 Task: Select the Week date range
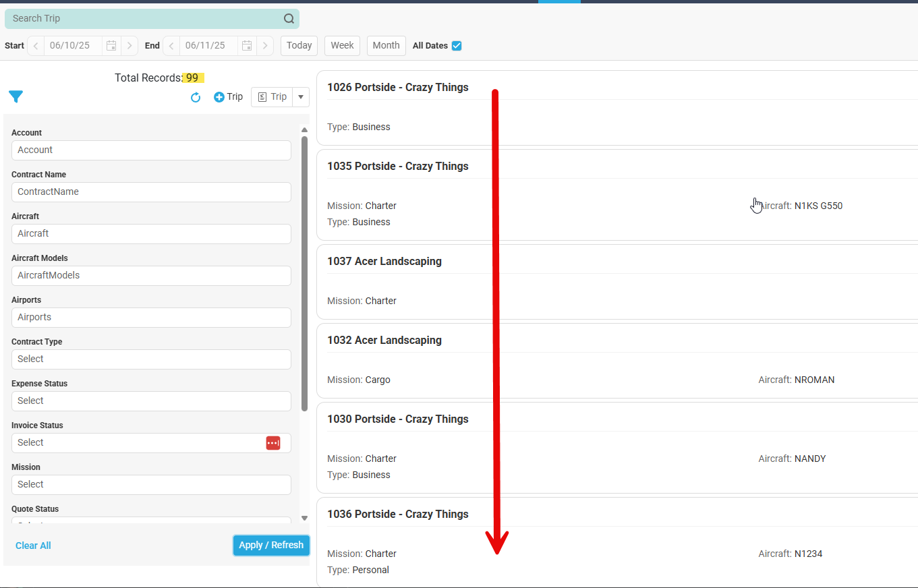(342, 45)
